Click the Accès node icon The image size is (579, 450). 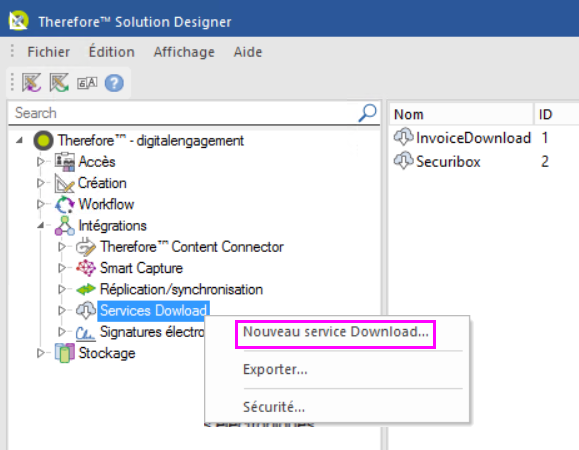point(65,162)
